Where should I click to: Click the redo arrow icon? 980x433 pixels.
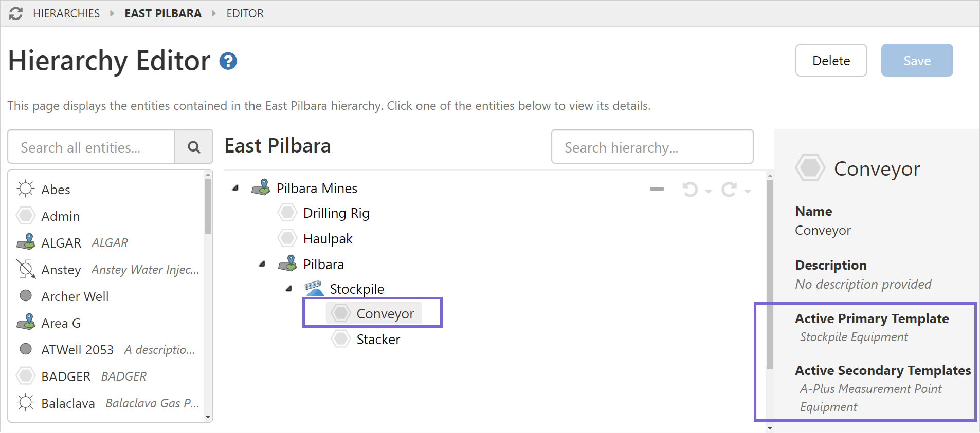pyautogui.click(x=729, y=190)
